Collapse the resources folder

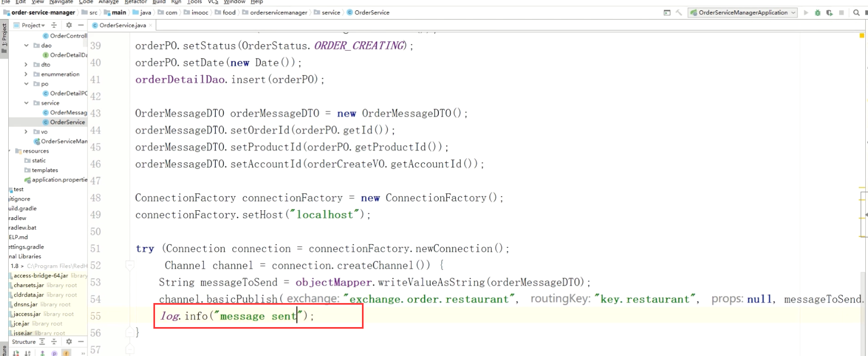click(10, 151)
